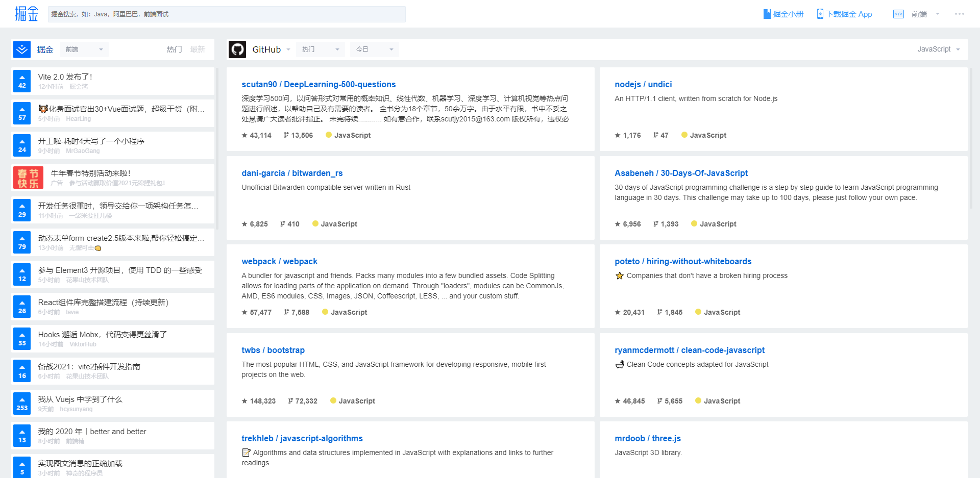
Task: Open webpack / webpack repository link
Action: pos(279,262)
